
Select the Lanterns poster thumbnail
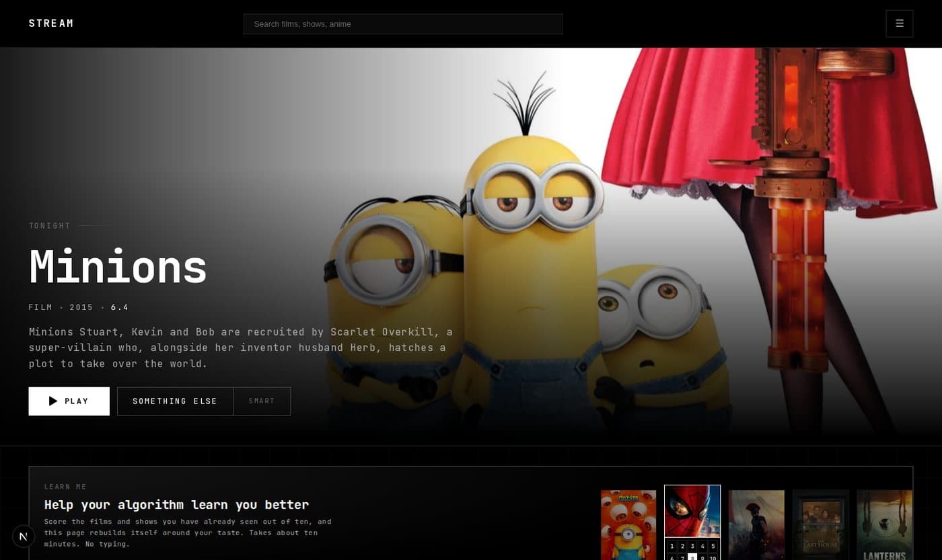click(884, 525)
